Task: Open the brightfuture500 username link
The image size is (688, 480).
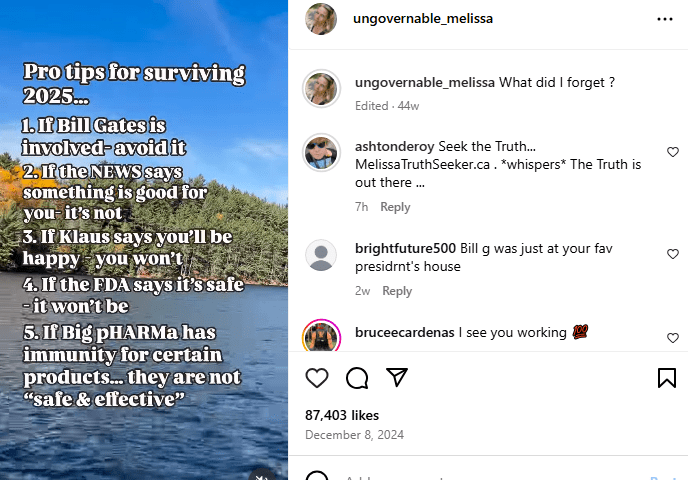Action: pos(405,248)
